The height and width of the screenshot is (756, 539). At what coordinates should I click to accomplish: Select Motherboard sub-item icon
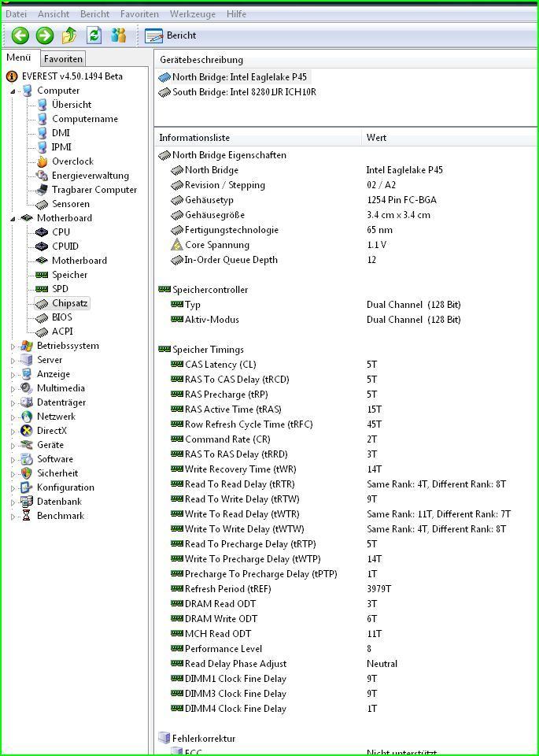tap(42, 261)
